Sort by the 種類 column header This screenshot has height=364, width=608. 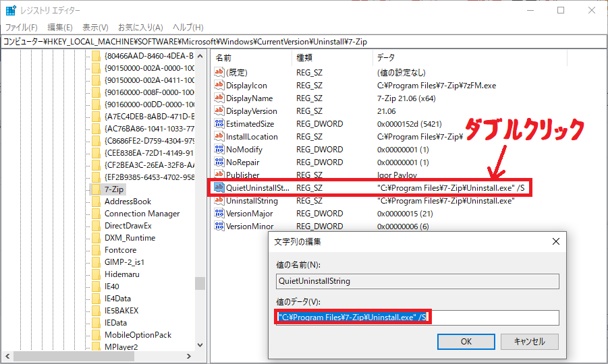[332, 58]
